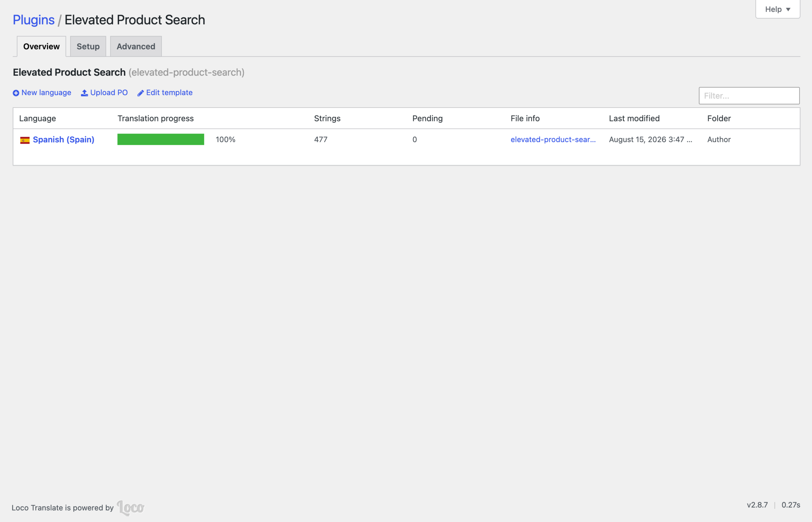The height and width of the screenshot is (522, 812).
Task: Click the Pending value 0 cell
Action: [x=415, y=140]
